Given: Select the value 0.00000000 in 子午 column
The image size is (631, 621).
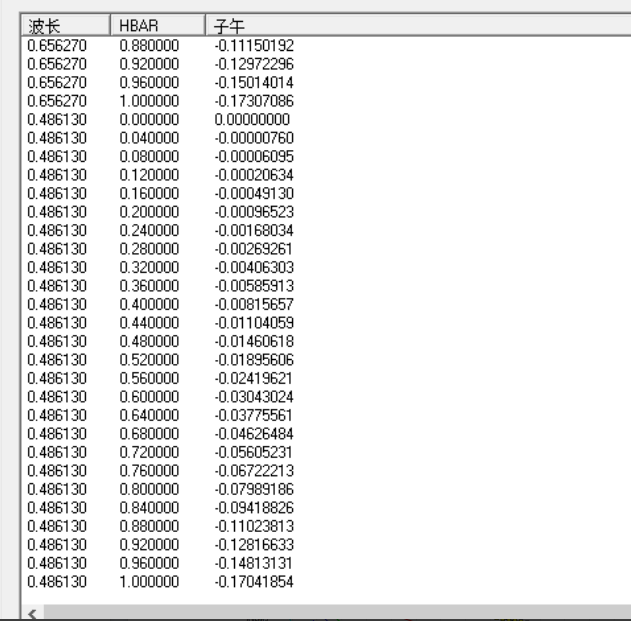Looking at the screenshot, I should coord(252,120).
